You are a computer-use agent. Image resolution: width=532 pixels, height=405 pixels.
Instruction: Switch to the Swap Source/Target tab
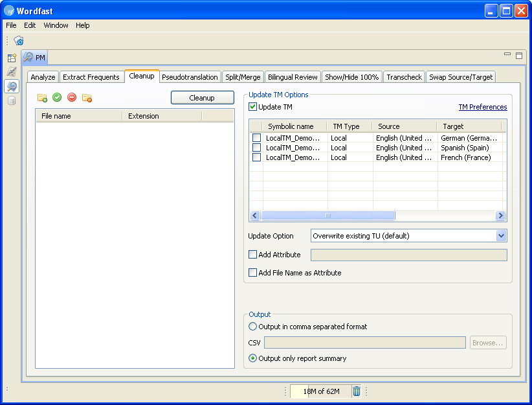tap(461, 77)
